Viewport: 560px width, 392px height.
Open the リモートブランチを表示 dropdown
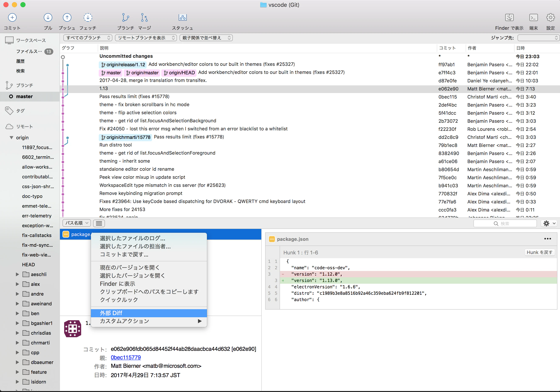tap(146, 38)
